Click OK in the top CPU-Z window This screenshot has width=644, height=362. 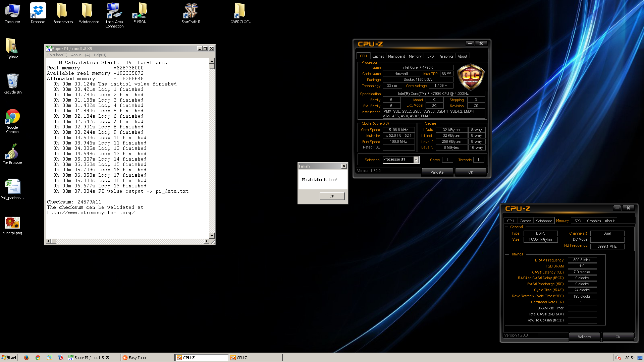(471, 172)
